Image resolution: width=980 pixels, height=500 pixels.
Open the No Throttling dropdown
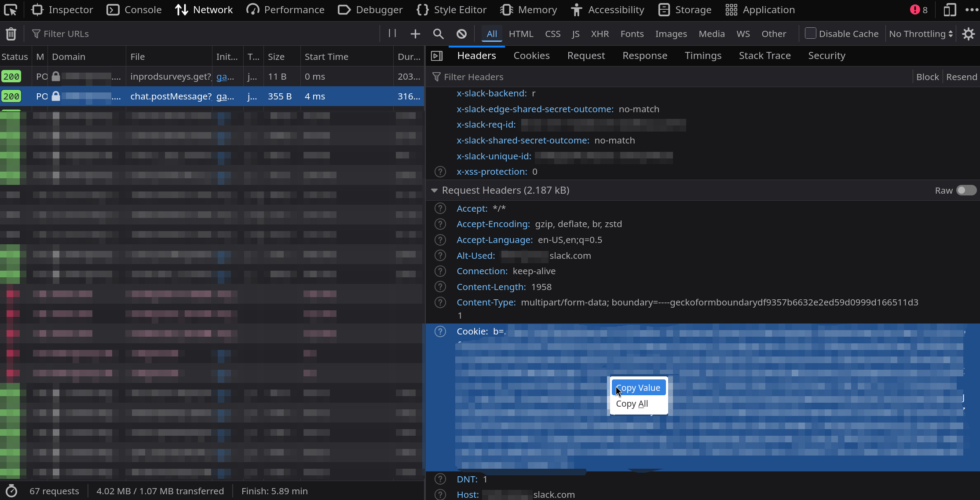click(x=921, y=34)
